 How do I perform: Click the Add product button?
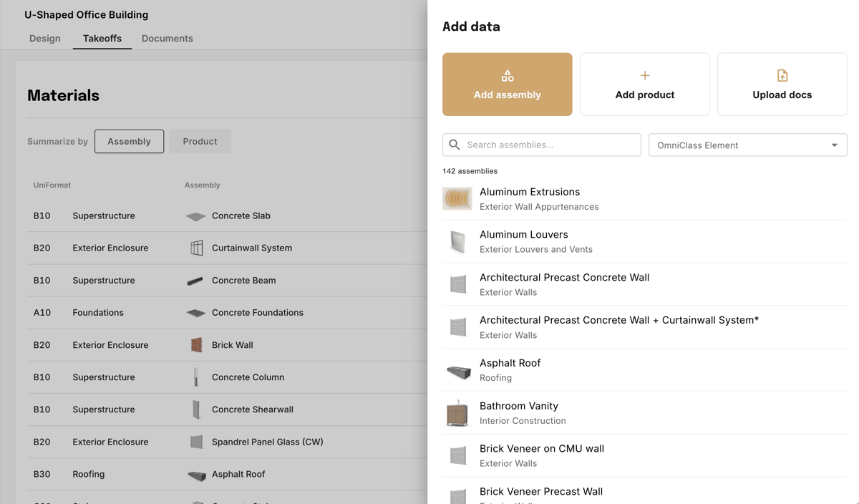[x=644, y=84]
